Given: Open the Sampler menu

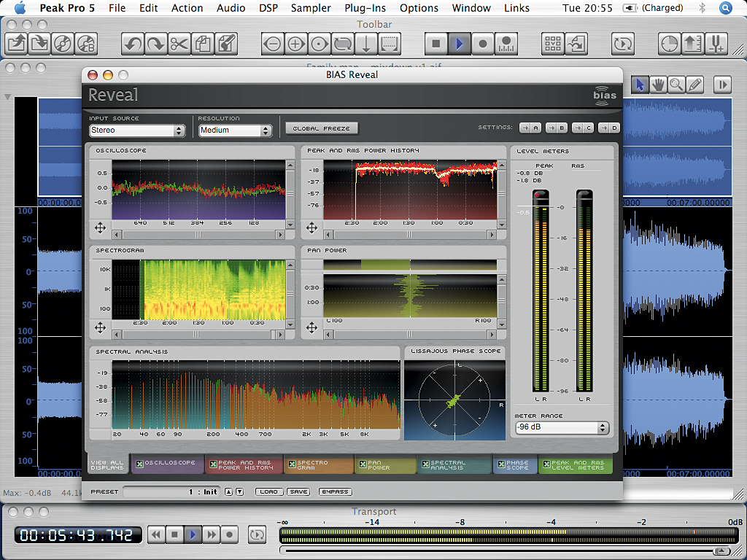Looking at the screenshot, I should pos(311,8).
